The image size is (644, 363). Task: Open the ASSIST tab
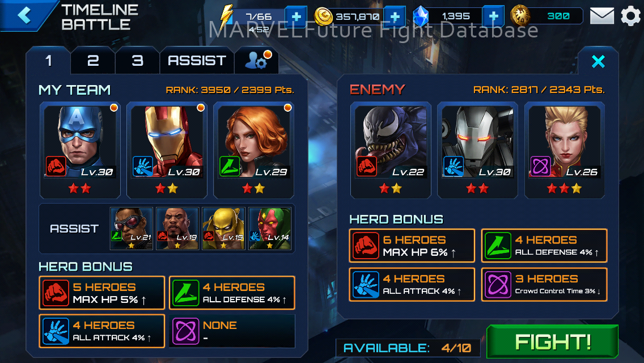pos(197,61)
